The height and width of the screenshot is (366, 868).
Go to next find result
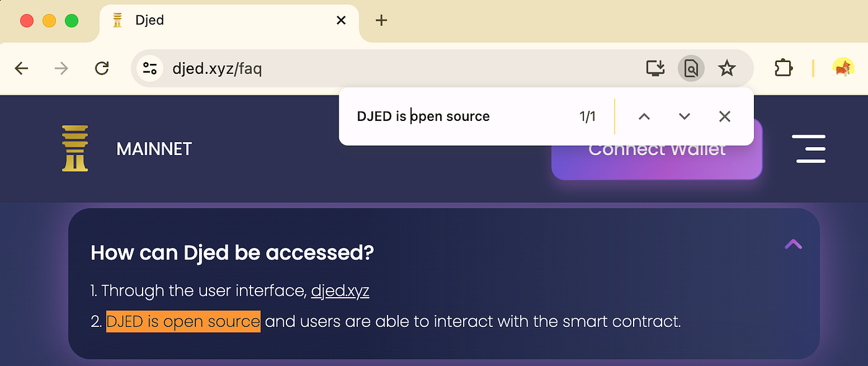[x=684, y=117]
